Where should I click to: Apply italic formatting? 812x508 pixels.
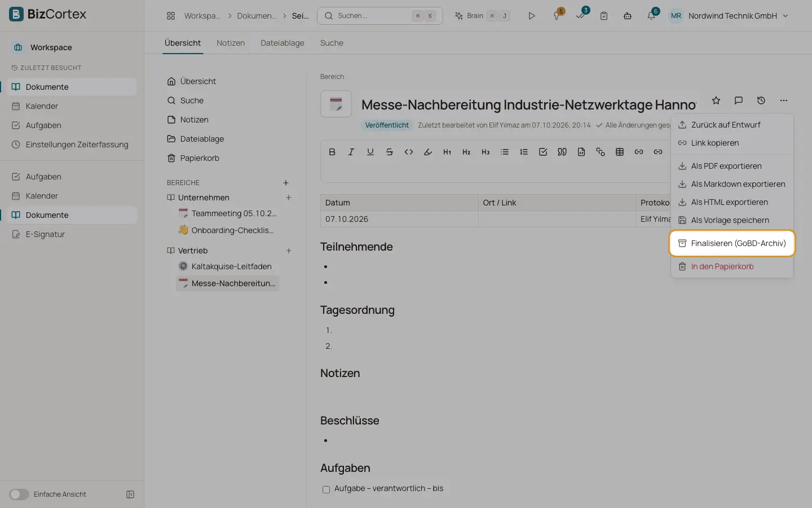351,152
